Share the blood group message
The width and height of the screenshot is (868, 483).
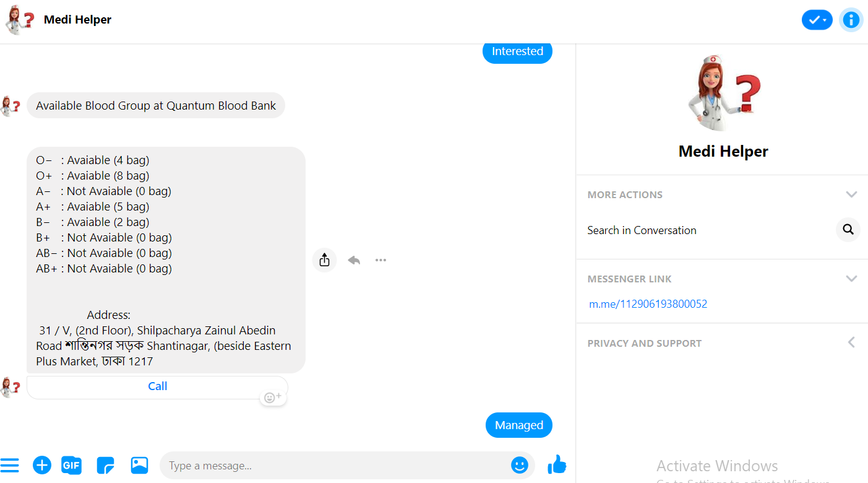pyautogui.click(x=324, y=260)
